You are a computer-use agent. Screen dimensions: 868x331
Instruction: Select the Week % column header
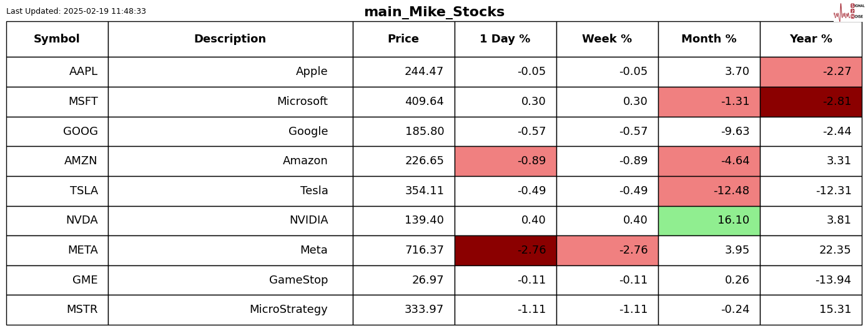(x=607, y=39)
